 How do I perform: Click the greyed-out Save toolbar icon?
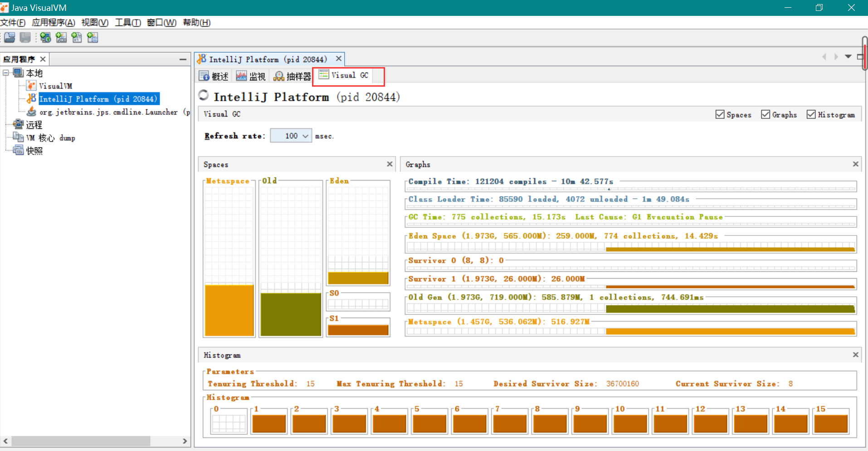pyautogui.click(x=25, y=38)
